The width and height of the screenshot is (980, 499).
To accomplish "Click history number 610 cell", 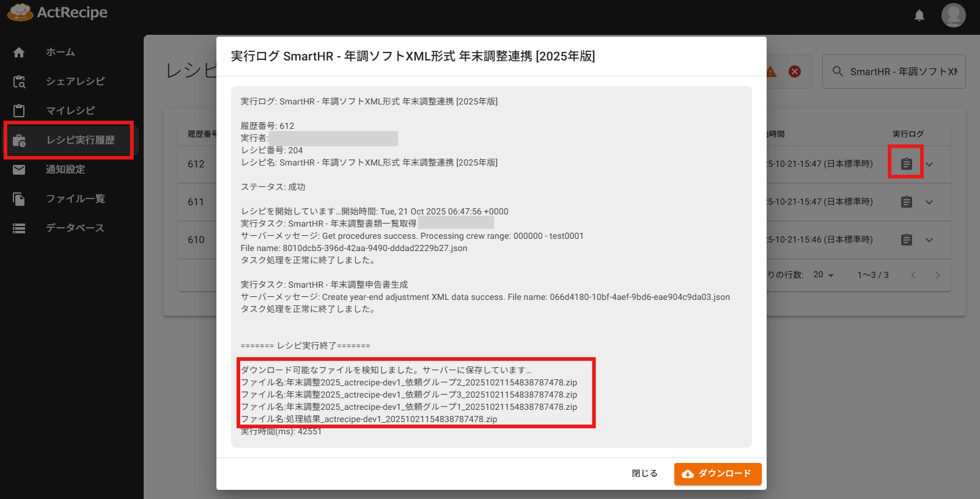I will pos(196,239).
